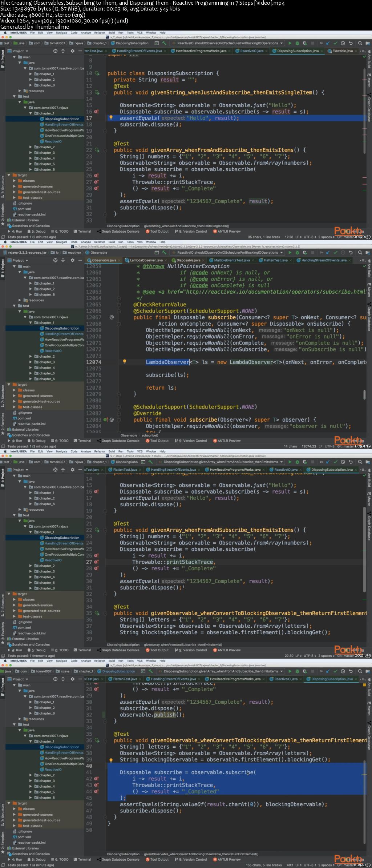Click override gutter icon at line 12083, 00:01:19 frame
Screen dimensions: 372x868
pos(106,420)
